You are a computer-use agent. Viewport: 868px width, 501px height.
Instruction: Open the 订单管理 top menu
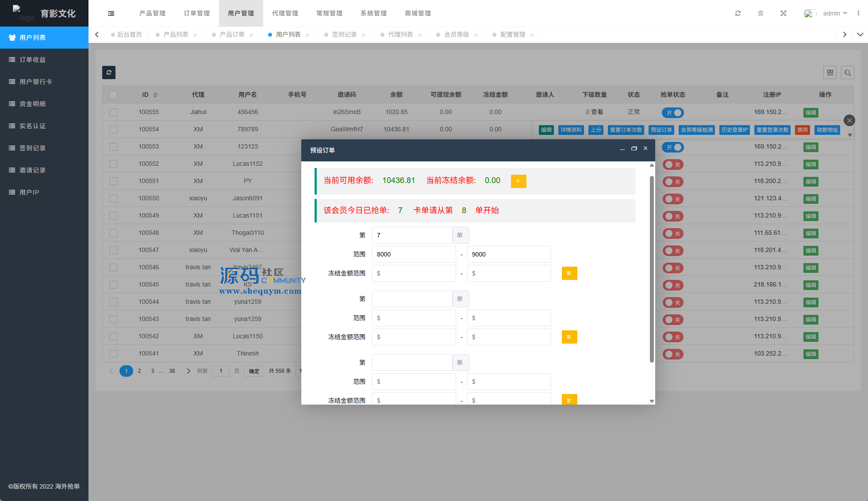pos(196,13)
